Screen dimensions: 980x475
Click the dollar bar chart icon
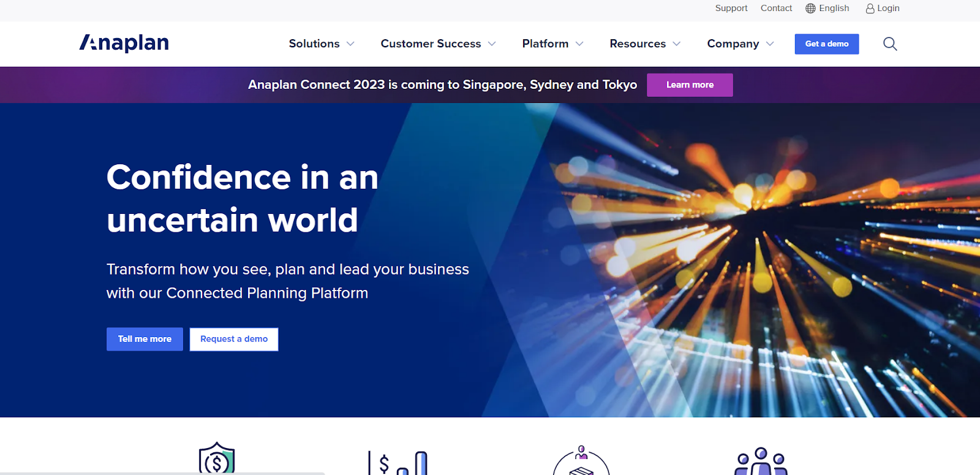tap(398, 463)
